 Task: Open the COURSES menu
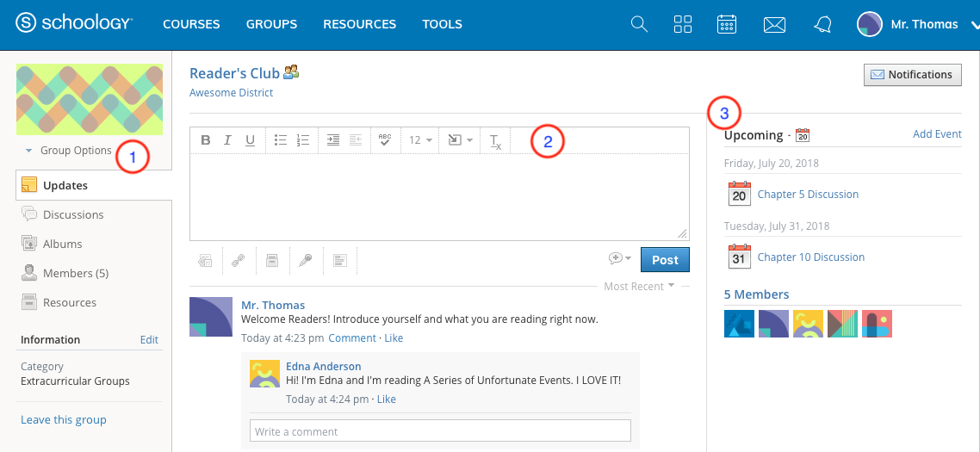click(191, 24)
